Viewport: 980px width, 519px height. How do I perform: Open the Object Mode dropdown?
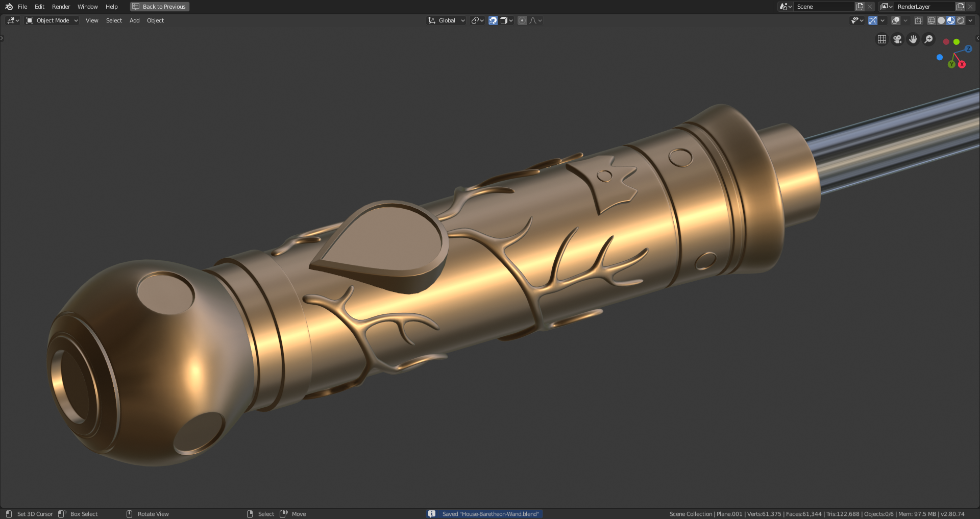pyautogui.click(x=52, y=20)
